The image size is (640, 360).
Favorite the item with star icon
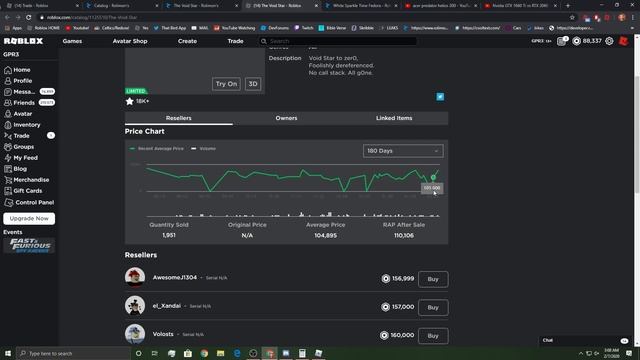[129, 101]
